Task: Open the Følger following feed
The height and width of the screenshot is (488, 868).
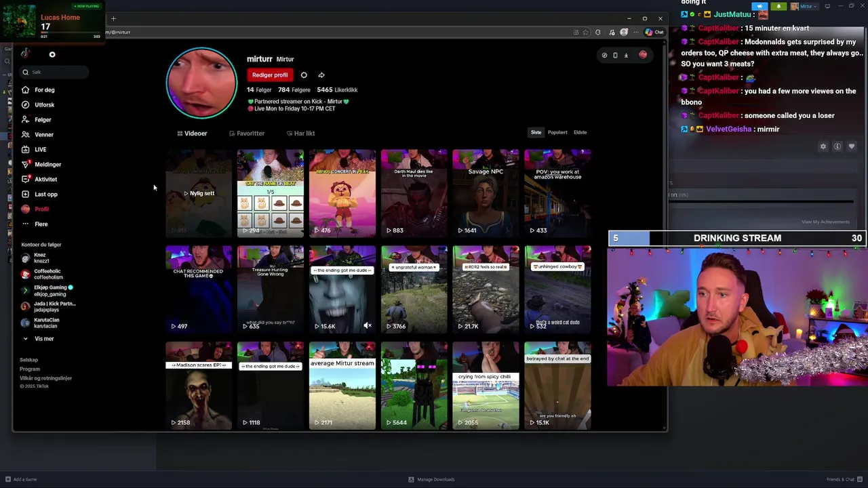Action: tap(37, 120)
